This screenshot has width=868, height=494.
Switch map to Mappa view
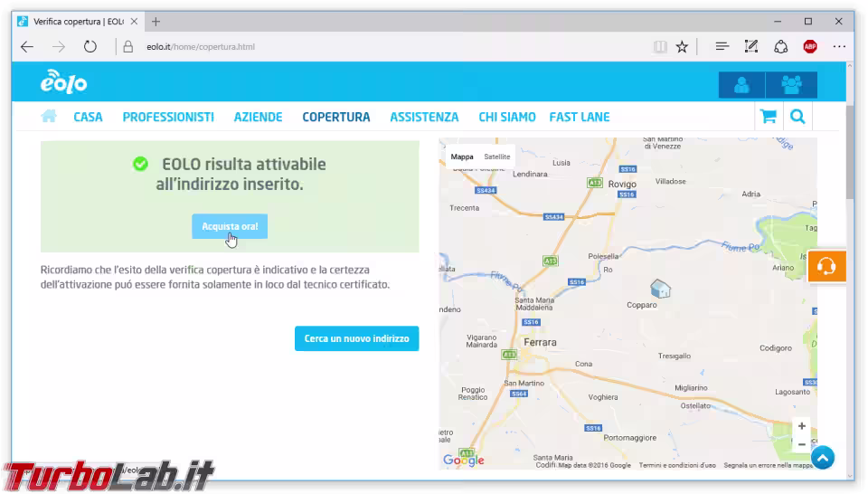pos(462,157)
